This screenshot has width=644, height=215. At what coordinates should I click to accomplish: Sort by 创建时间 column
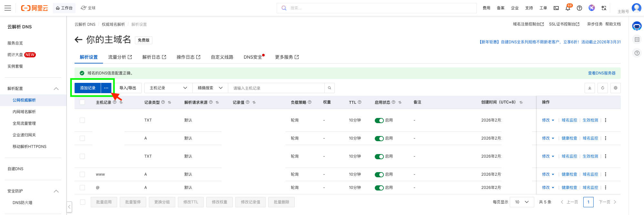[x=521, y=102]
